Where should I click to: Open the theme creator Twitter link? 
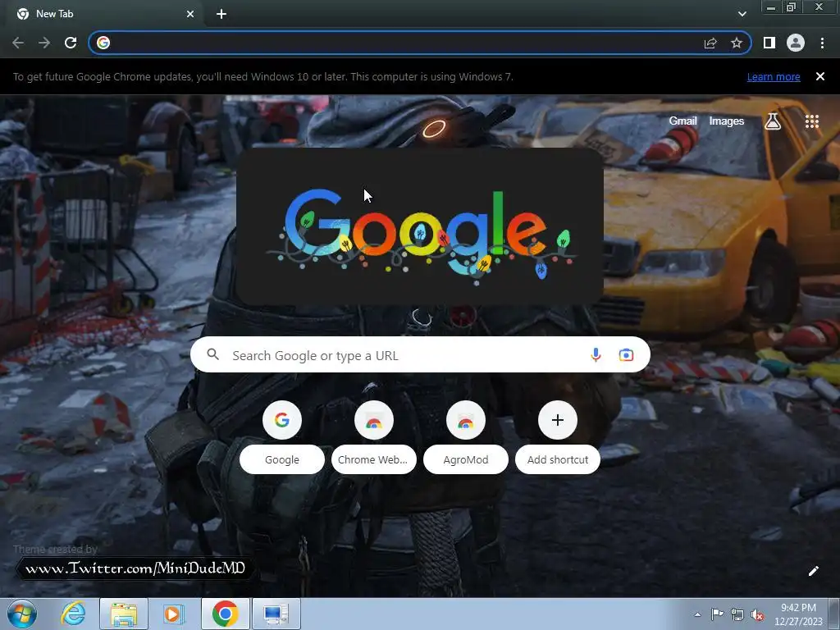pos(135,568)
